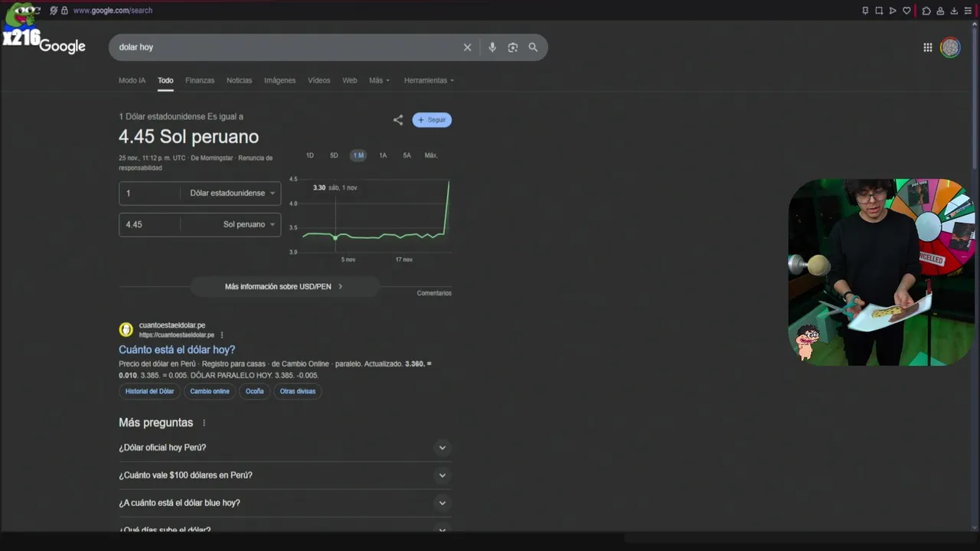Open the Comentarios feedback link
Screen dimensions: 980x551
coord(434,293)
